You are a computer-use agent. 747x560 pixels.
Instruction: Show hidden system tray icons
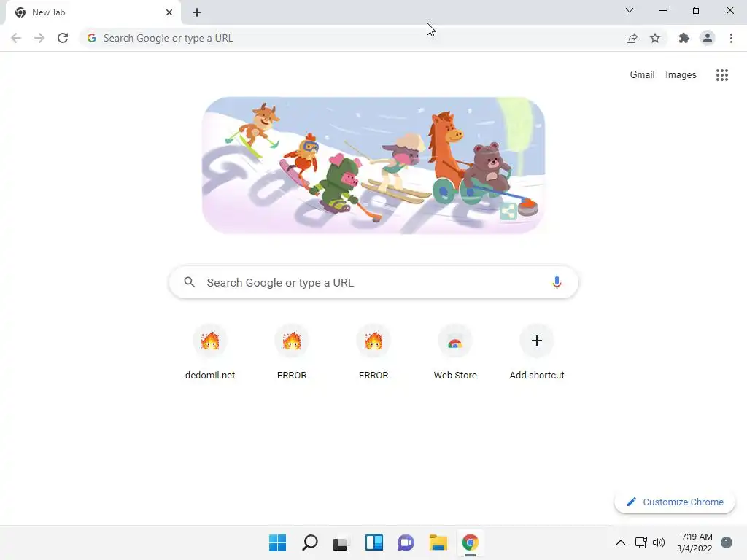coord(620,542)
